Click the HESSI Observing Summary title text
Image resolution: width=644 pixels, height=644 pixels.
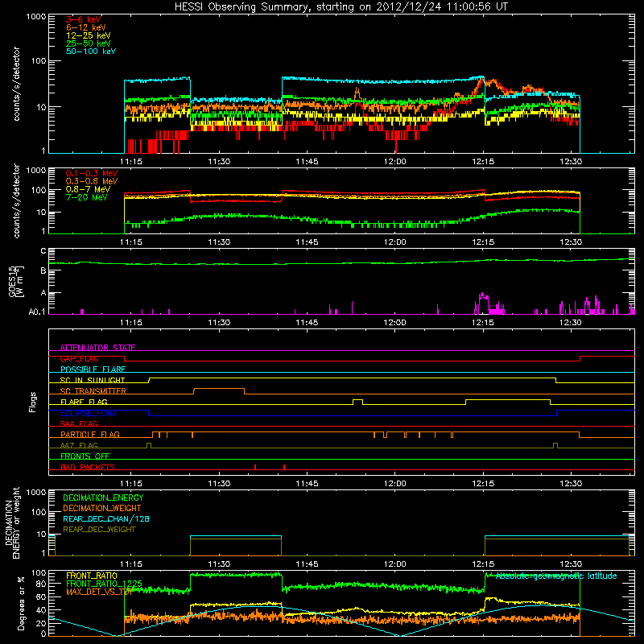pos(341,7)
